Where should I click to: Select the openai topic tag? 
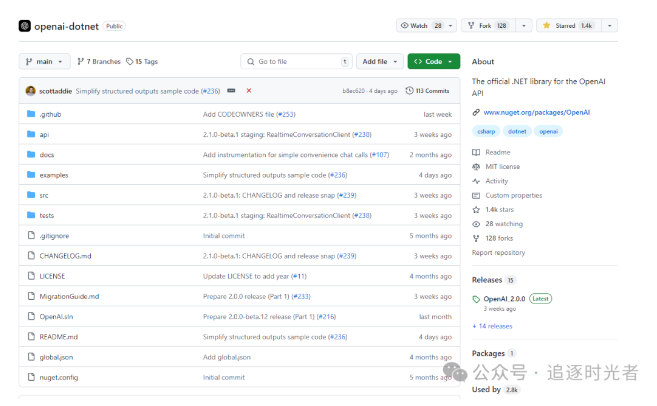pos(548,132)
